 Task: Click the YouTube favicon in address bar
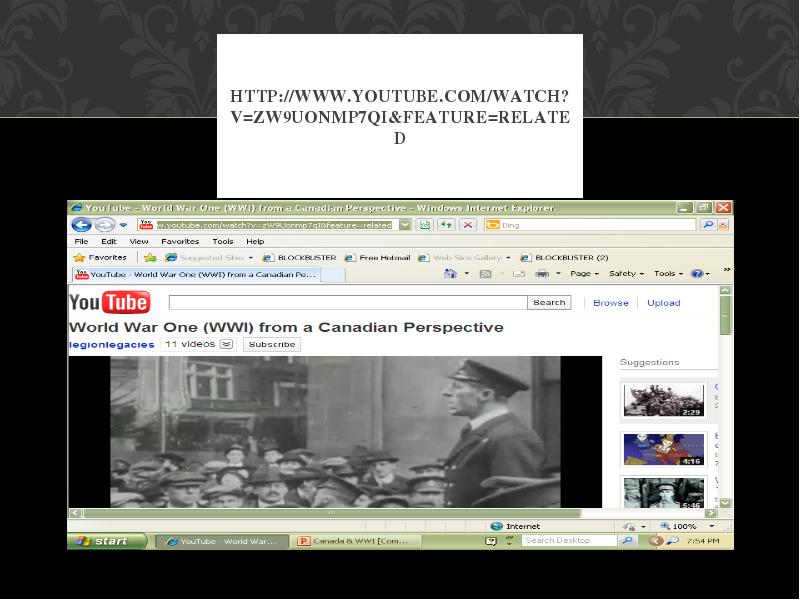pos(146,224)
